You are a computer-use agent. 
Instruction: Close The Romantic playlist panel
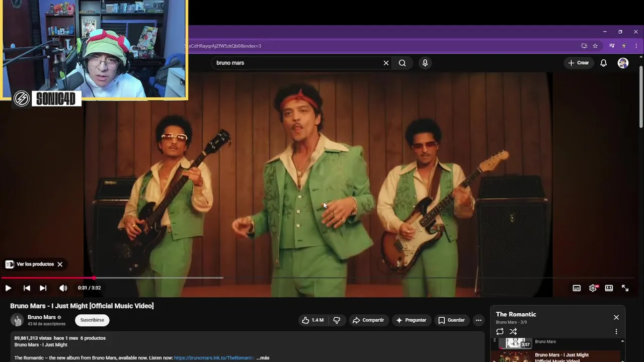coord(616,317)
